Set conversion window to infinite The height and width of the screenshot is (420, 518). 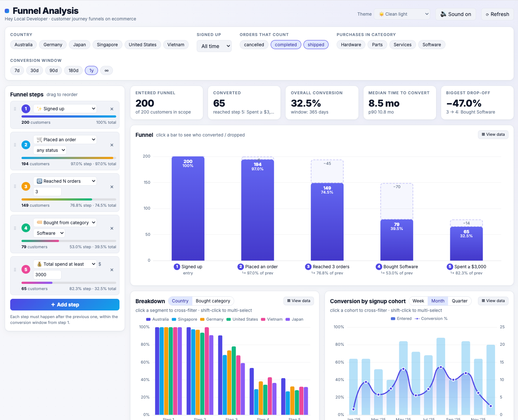coord(106,71)
